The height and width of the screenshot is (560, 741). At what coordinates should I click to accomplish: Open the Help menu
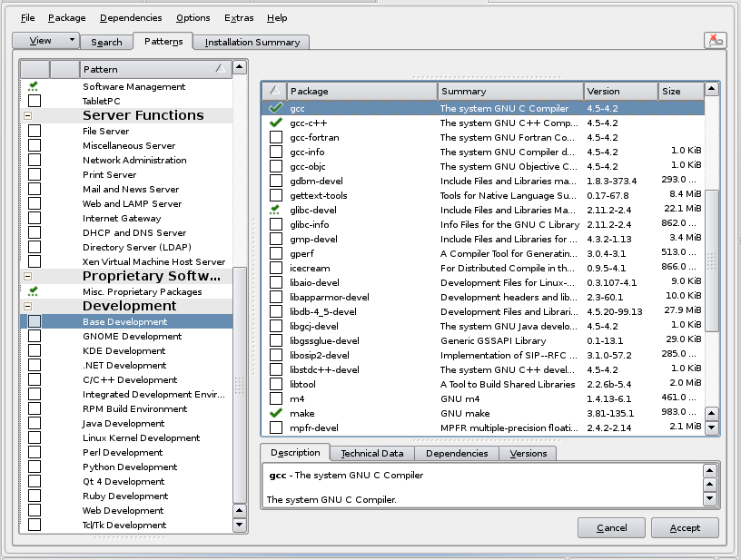pos(277,18)
